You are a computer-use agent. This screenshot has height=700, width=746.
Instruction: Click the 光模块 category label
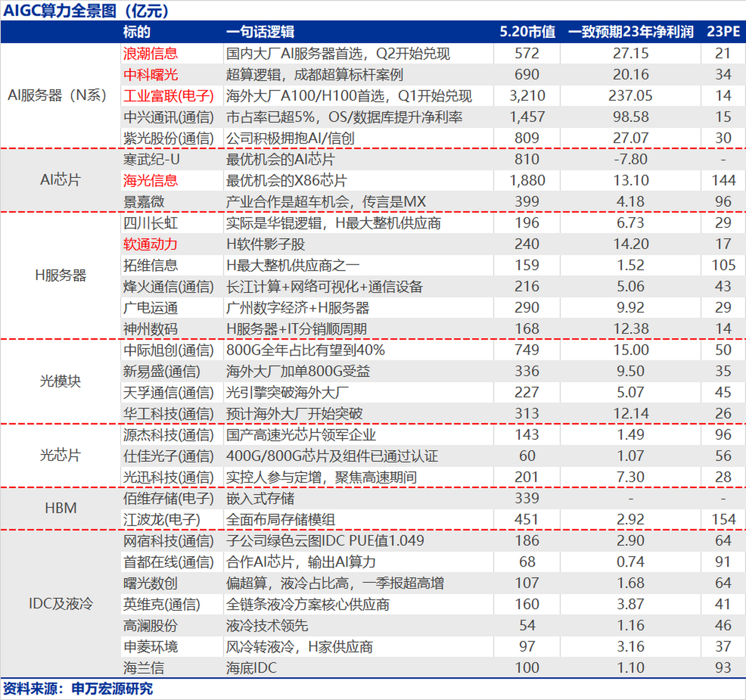tap(60, 381)
